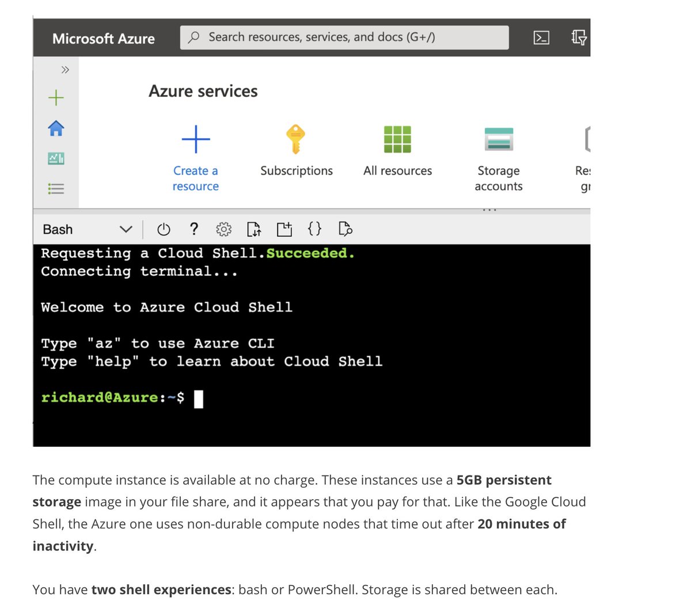Image resolution: width=691 pixels, height=616 pixels.
Task: Click 'Welcome to Azure Cloud Shell' line
Action: [x=166, y=307]
